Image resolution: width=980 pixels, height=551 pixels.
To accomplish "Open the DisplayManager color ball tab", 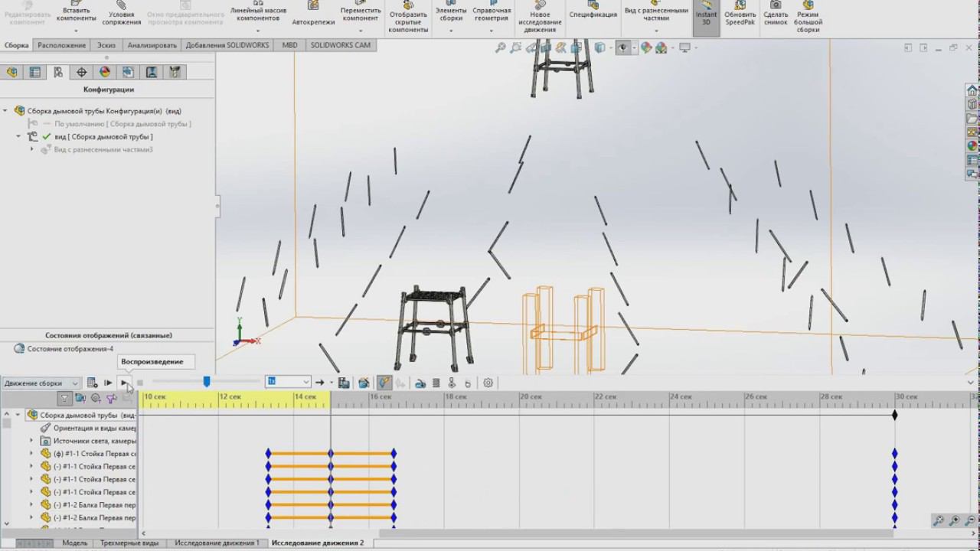I will pyautogui.click(x=105, y=72).
